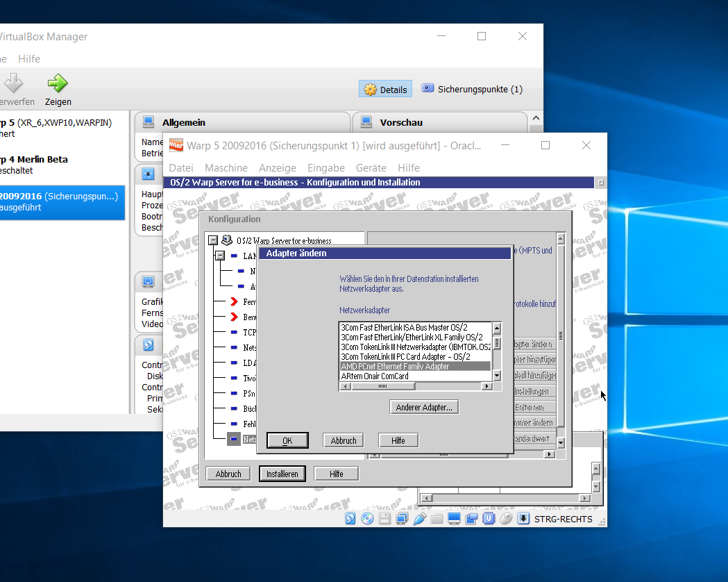Viewport: 728px width, 582px height.
Task: Open the Datei menu in the VM window
Action: tap(181, 167)
